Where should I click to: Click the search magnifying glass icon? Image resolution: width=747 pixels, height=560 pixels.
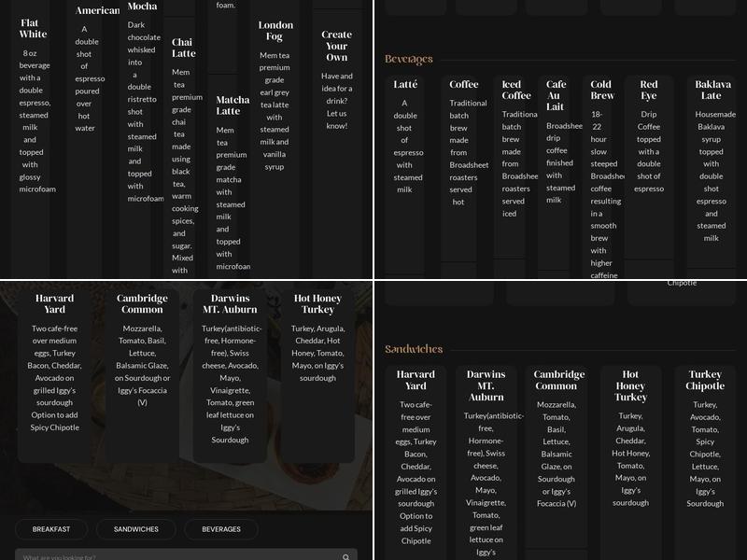click(345, 554)
